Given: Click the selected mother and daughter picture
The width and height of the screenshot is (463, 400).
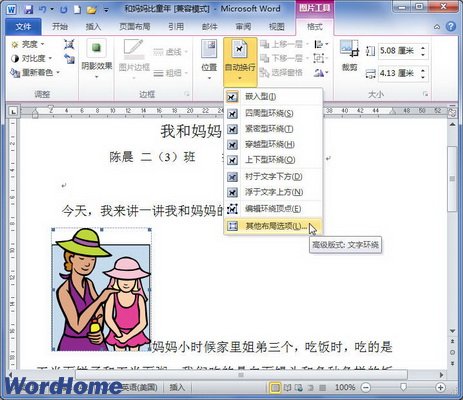Looking at the screenshot, I should [x=101, y=290].
